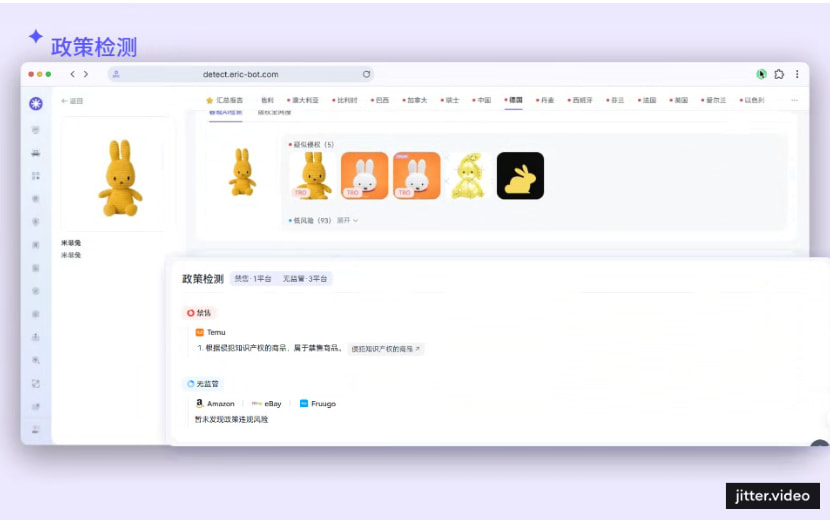The width and height of the screenshot is (830, 520).
Task: Open the yellow plush rabbit TRO result thumbnail
Action: tap(312, 176)
